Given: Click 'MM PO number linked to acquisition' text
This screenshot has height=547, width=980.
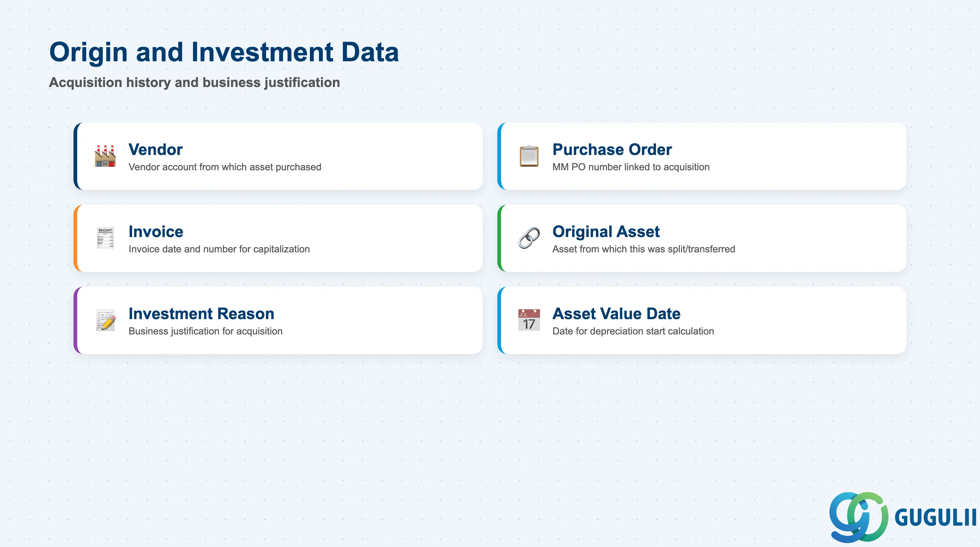Looking at the screenshot, I should pyautogui.click(x=631, y=167).
